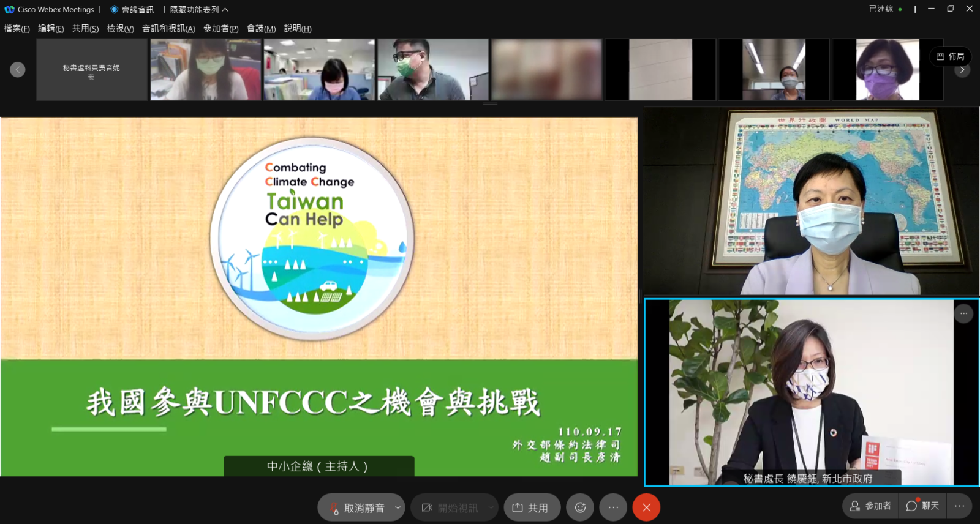
Task: Expand video options arrow next to 開始視訊
Action: pos(491,507)
